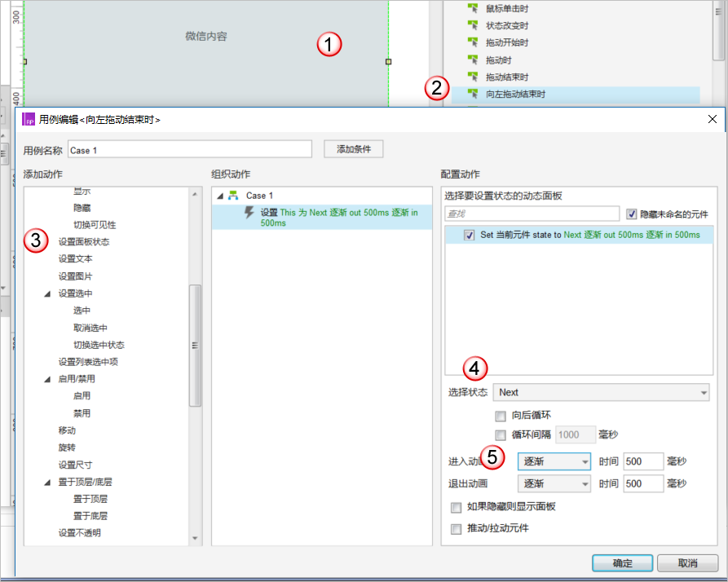Click the event icon beside 鼠标单击时
Image resolution: width=728 pixels, height=582 pixels.
pos(473,8)
